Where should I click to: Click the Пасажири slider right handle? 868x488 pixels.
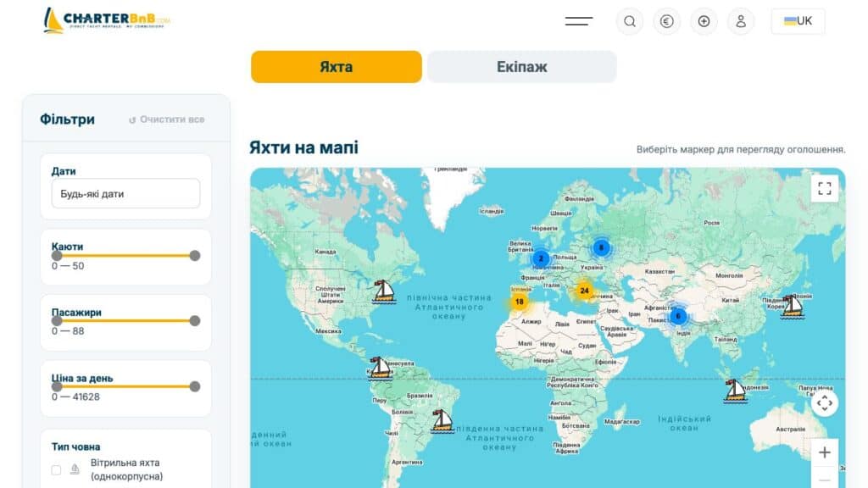click(x=195, y=321)
